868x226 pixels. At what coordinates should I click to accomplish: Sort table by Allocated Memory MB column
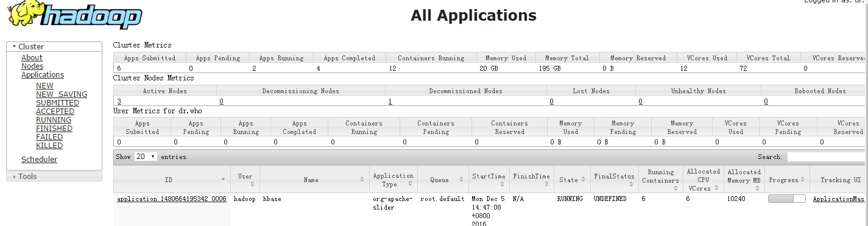pyautogui.click(x=744, y=180)
